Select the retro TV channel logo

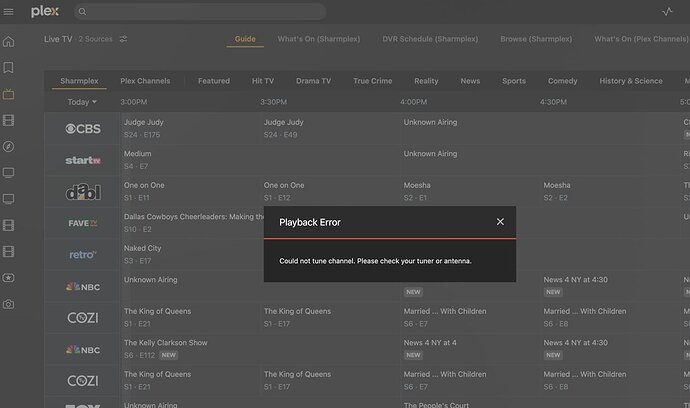pos(83,254)
